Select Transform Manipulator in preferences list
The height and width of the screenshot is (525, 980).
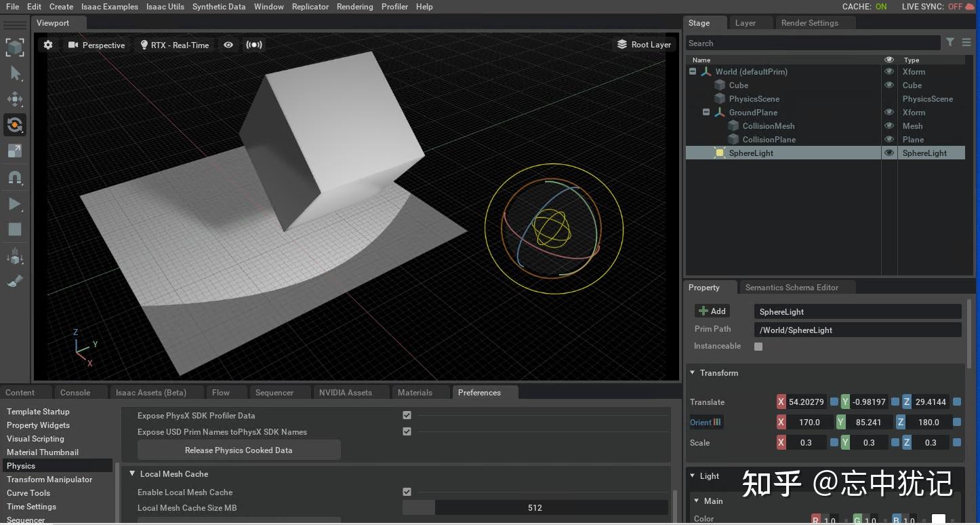49,480
